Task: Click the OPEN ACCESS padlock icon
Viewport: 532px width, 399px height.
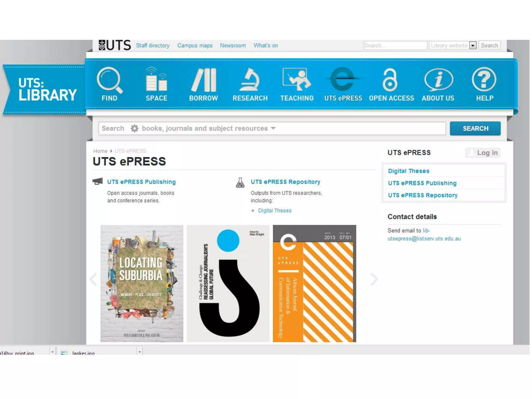Action: 390,80
